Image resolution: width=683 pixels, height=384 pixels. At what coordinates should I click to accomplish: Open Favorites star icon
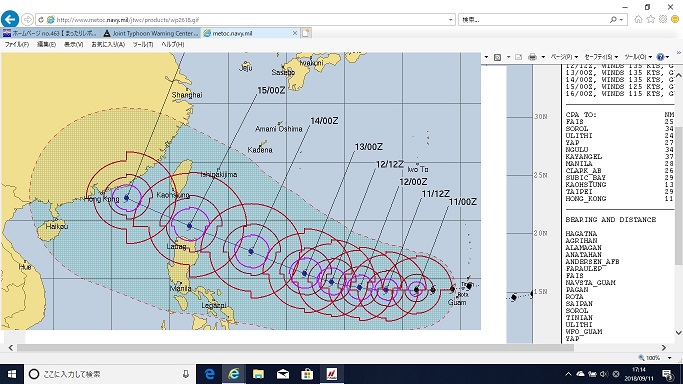point(651,19)
